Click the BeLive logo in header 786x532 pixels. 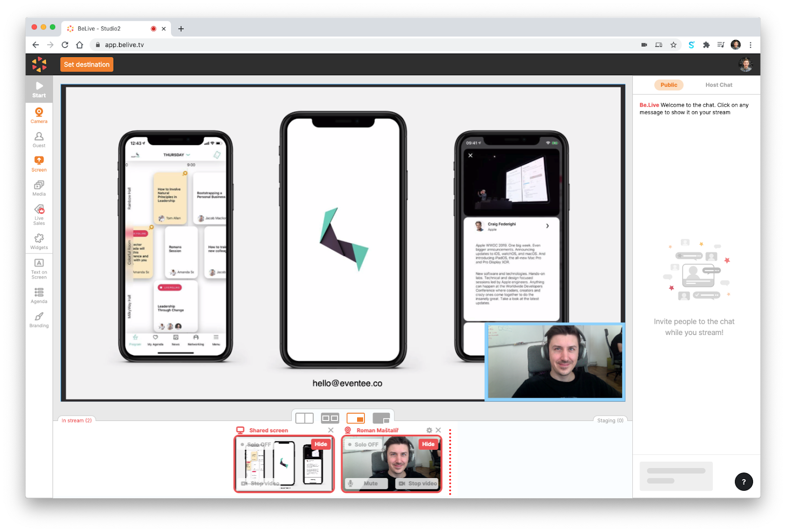click(x=39, y=64)
